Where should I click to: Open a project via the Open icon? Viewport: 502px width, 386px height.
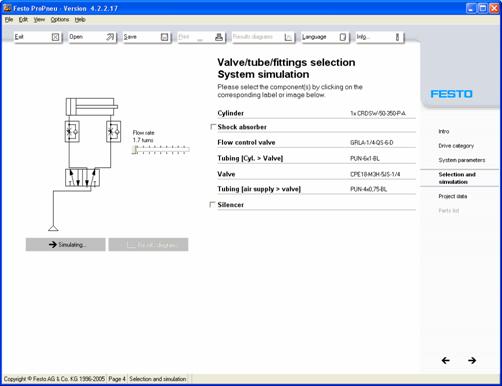pyautogui.click(x=110, y=37)
